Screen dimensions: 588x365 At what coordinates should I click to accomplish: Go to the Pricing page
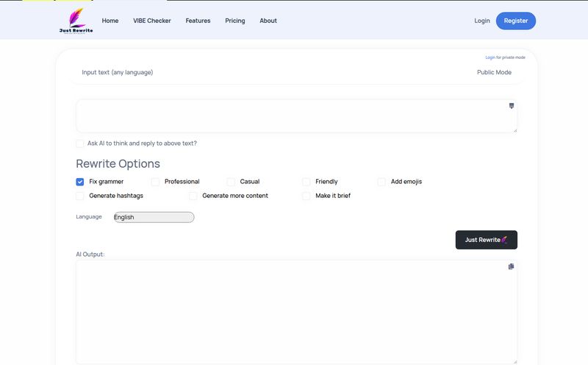235,21
